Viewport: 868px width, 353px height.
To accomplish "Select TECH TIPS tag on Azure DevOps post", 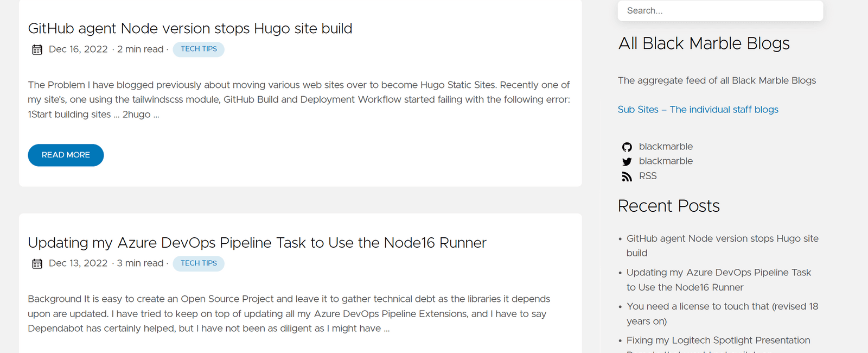I will click(199, 263).
